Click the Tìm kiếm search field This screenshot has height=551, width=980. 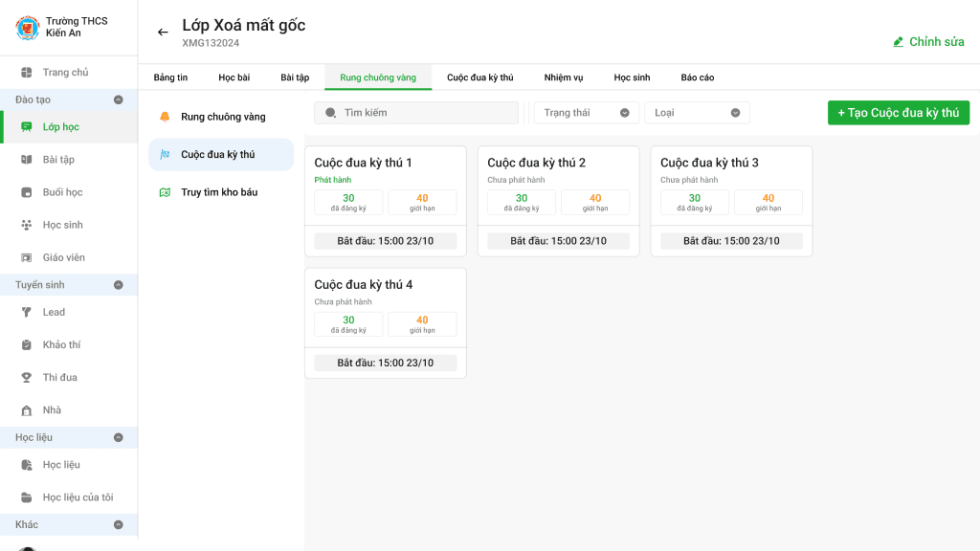tap(416, 113)
